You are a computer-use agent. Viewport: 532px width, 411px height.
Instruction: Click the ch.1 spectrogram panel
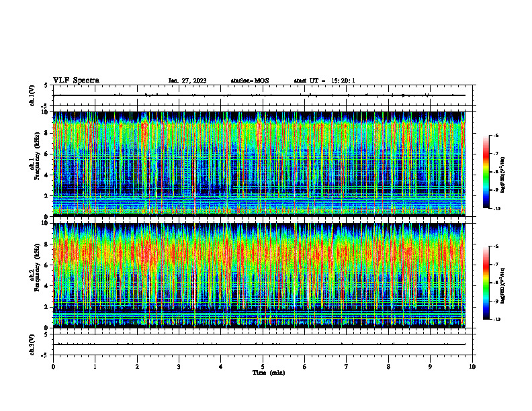259,164
